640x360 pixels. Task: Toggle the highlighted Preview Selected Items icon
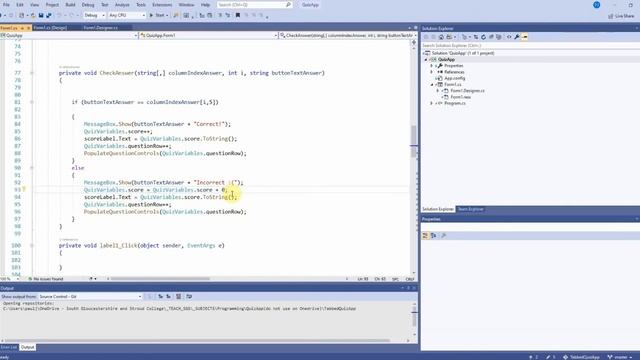coord(524,37)
